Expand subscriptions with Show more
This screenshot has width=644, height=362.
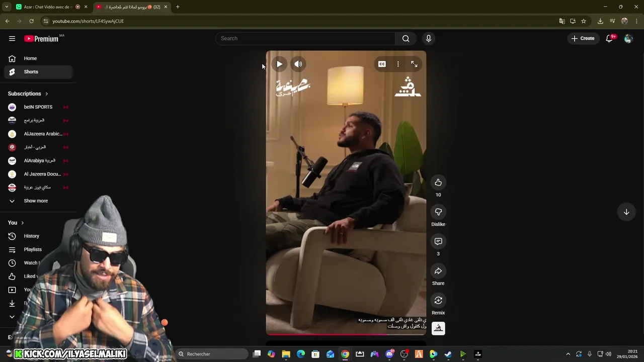38,201
